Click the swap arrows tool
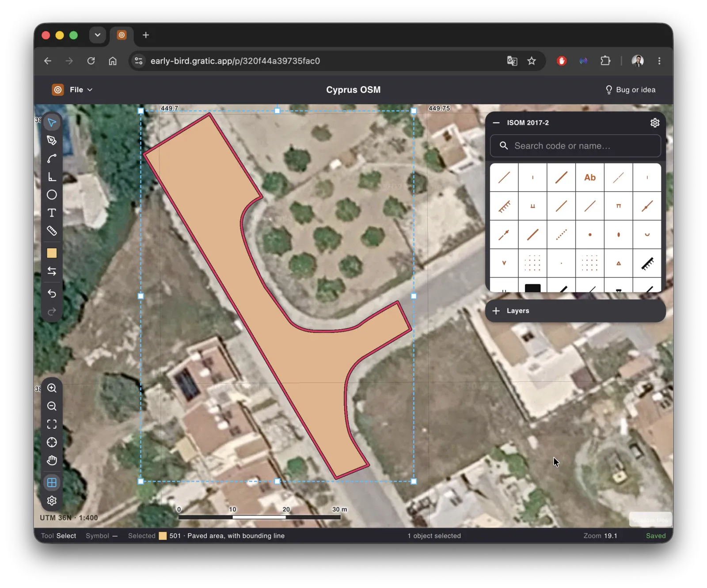This screenshot has height=588, width=707. [52, 271]
